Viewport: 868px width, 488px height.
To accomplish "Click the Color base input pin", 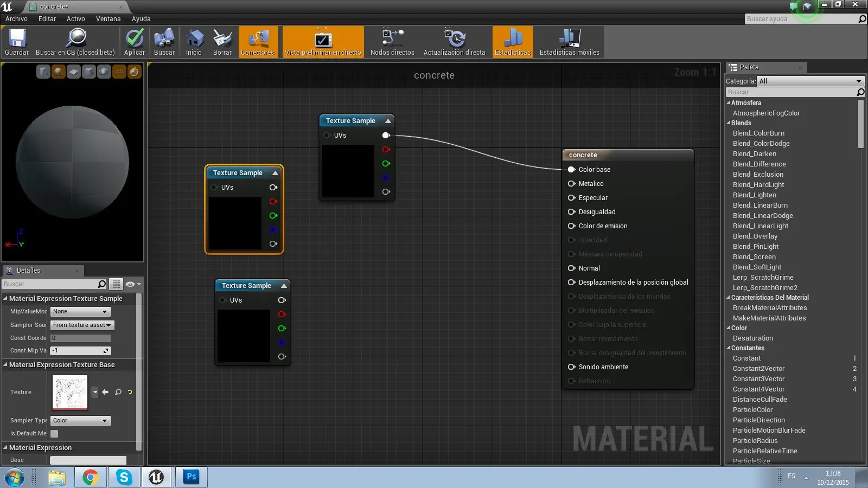I will click(x=571, y=170).
